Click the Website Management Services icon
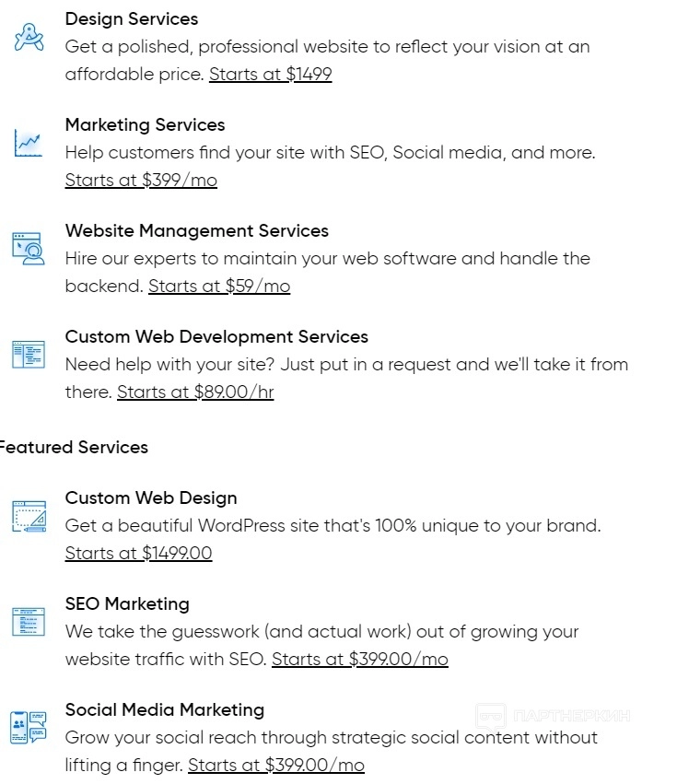Viewport: 677px width, 784px height. tap(28, 249)
